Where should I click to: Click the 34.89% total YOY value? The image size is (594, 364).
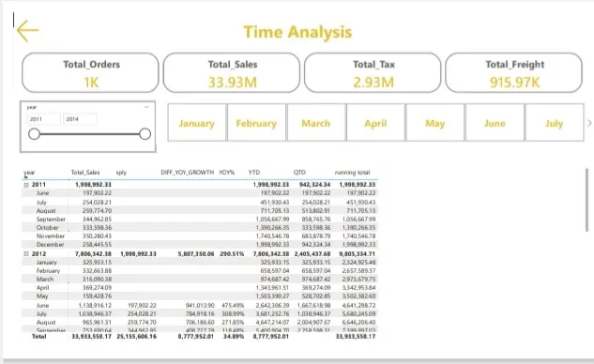(234, 337)
